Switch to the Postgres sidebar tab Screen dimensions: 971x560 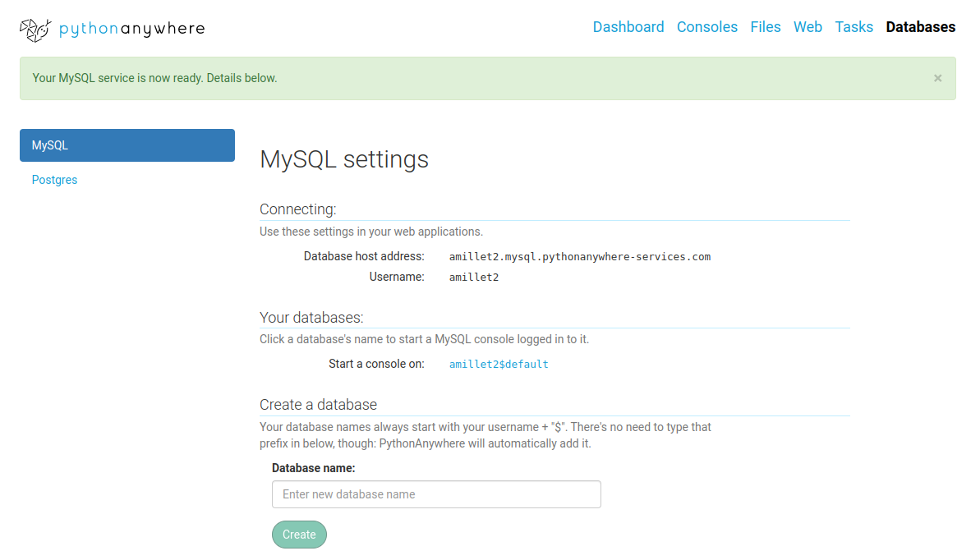54,180
